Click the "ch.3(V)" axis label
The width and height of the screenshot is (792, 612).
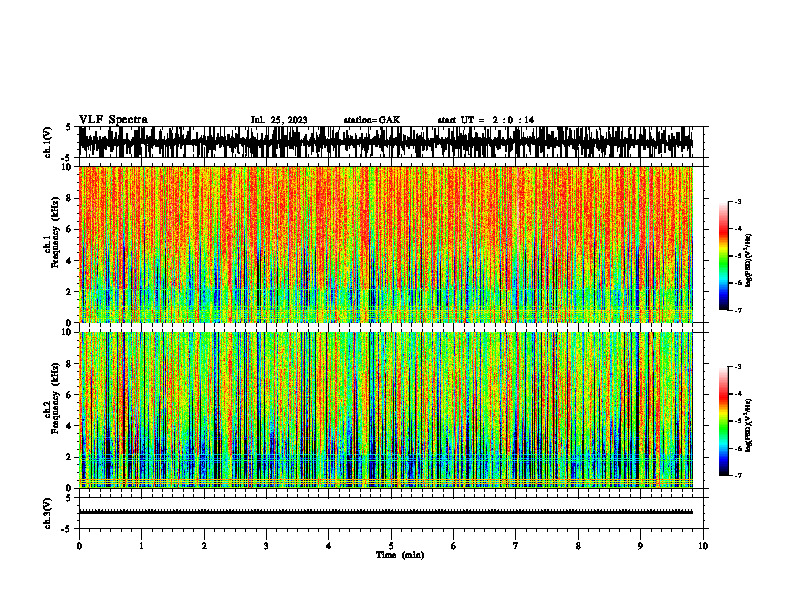click(48, 513)
